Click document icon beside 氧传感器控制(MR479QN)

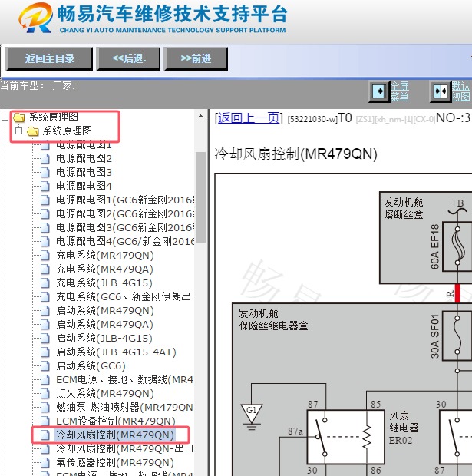[x=45, y=463]
